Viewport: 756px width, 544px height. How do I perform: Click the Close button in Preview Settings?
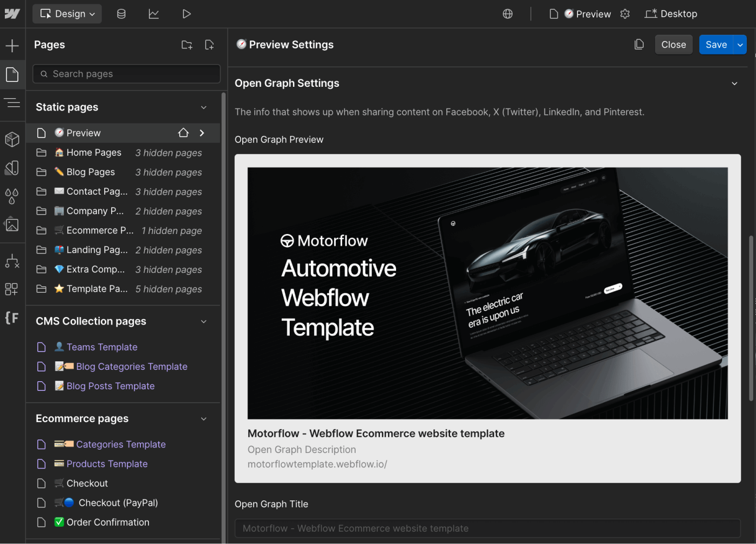click(673, 44)
